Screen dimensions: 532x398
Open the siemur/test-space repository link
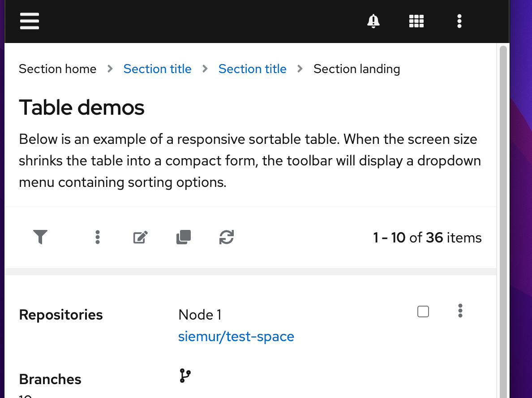[x=236, y=337]
